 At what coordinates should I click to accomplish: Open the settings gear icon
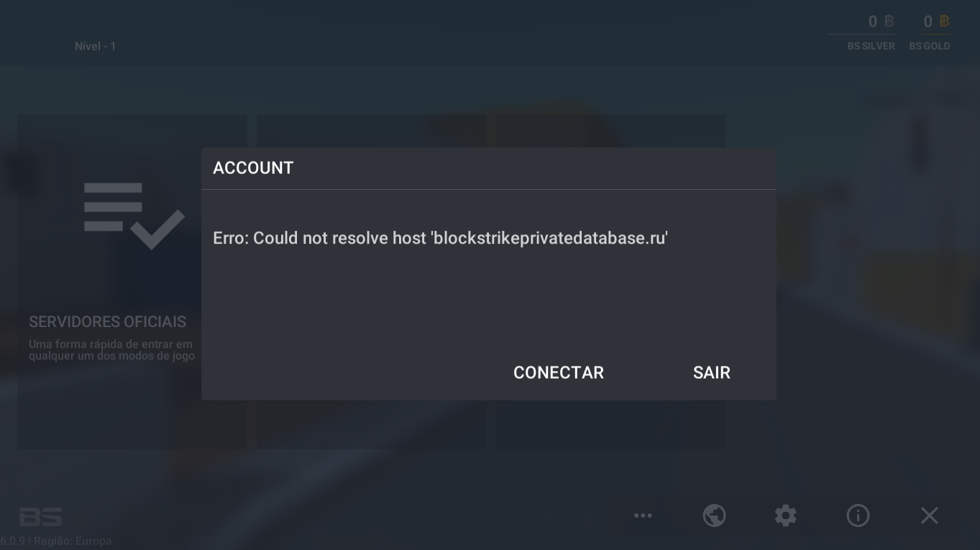pos(785,515)
